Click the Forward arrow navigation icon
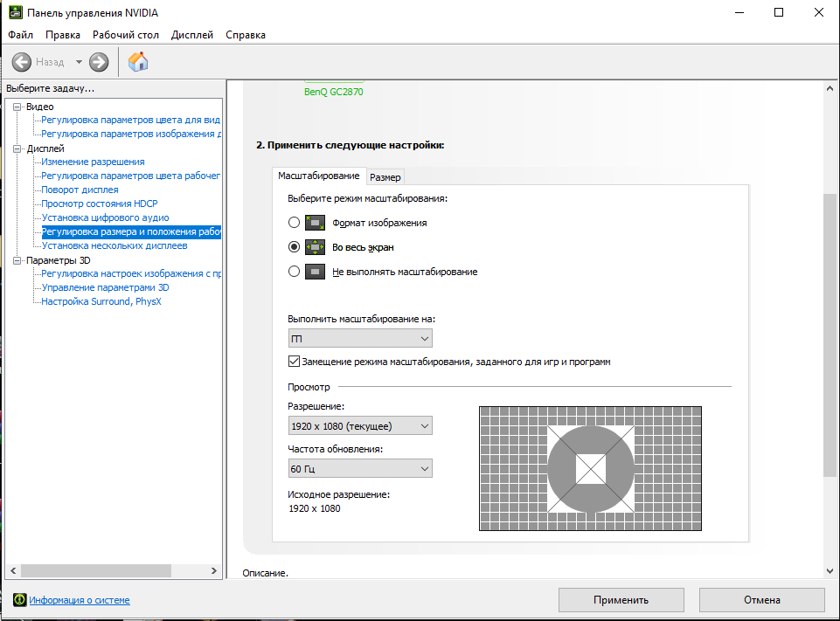840x621 pixels. 99,62
